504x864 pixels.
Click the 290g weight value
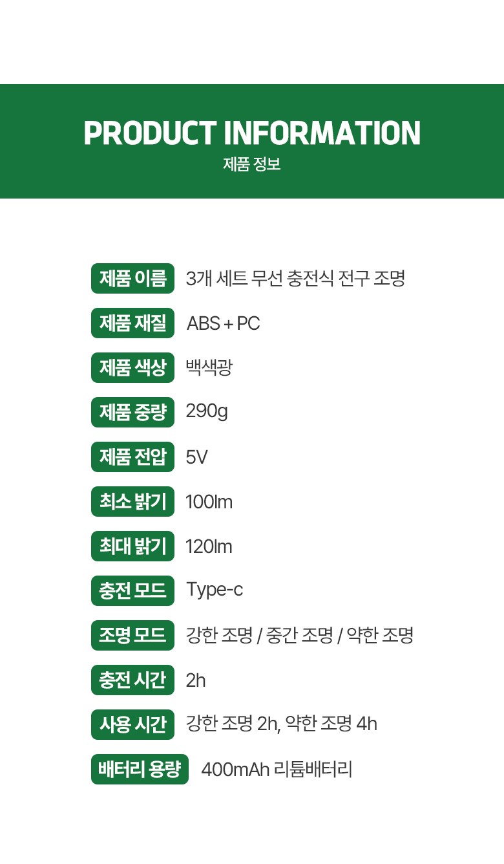coord(207,411)
